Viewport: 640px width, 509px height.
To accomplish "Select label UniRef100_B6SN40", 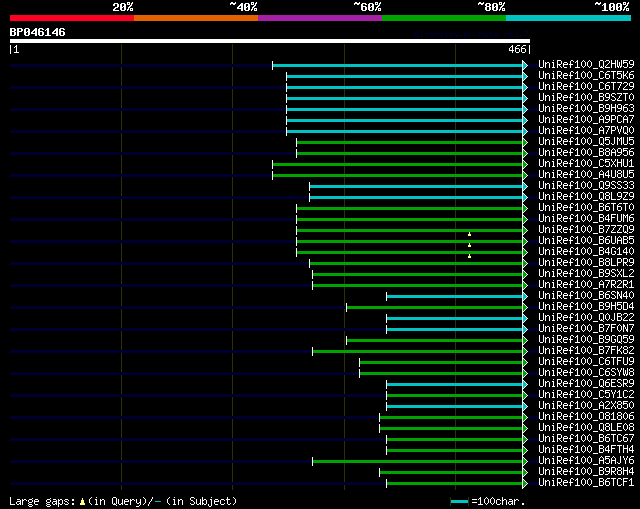I will [x=586, y=296].
